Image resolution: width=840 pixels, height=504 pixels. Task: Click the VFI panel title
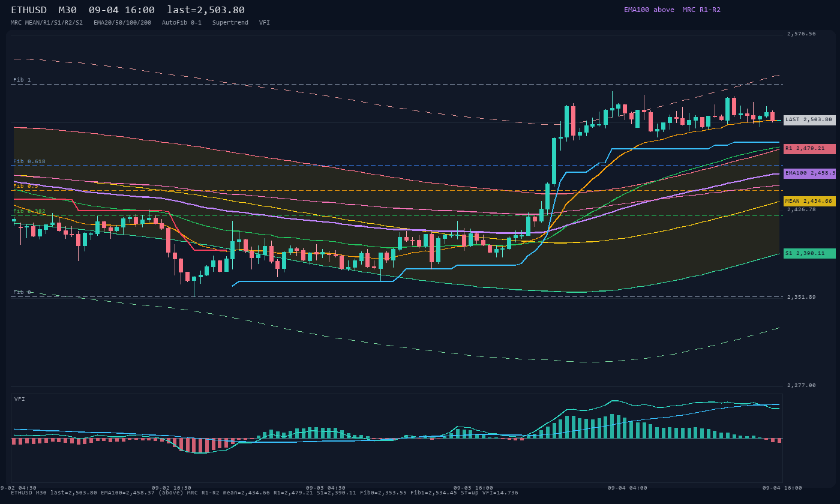[20, 399]
